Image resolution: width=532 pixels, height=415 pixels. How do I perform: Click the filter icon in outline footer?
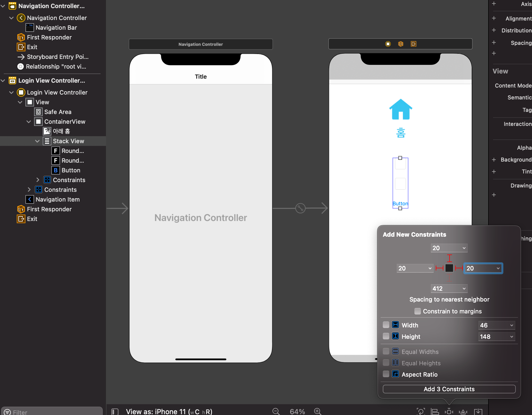click(7, 412)
